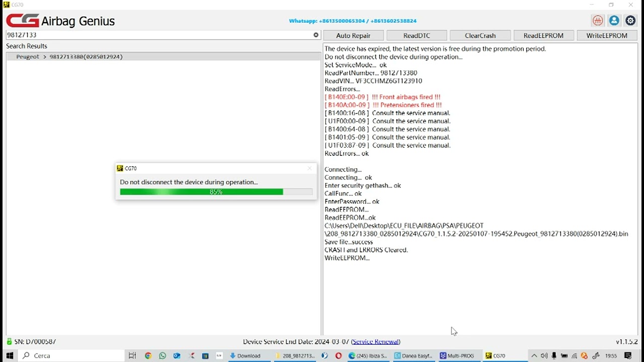This screenshot has height=362, width=644.
Task: Click the CG Airbag Genius logo
Action: 60,21
